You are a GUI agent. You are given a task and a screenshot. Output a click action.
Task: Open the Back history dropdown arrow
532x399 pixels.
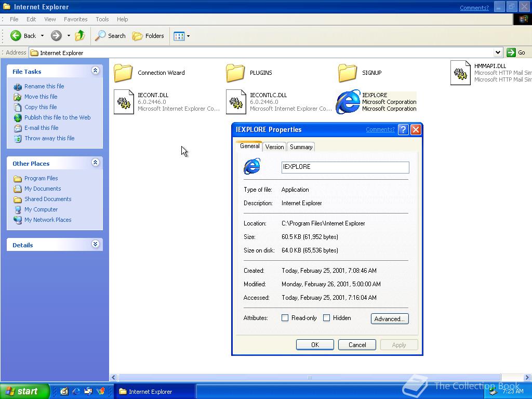pyautogui.click(x=42, y=36)
